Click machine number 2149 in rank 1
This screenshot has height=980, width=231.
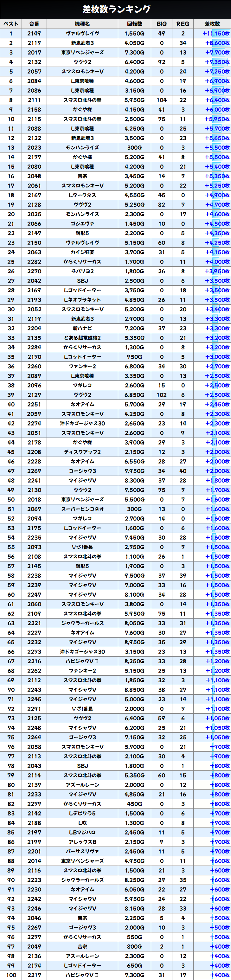click(x=34, y=34)
